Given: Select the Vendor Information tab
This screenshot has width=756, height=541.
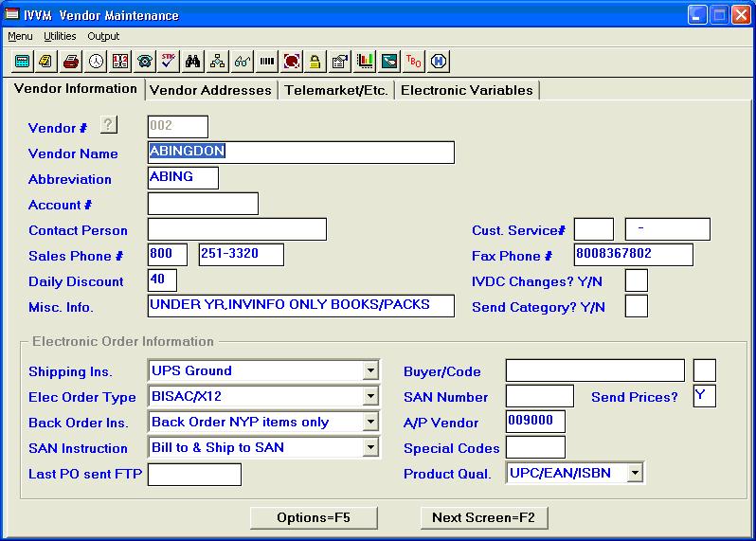Looking at the screenshot, I should point(75,89).
